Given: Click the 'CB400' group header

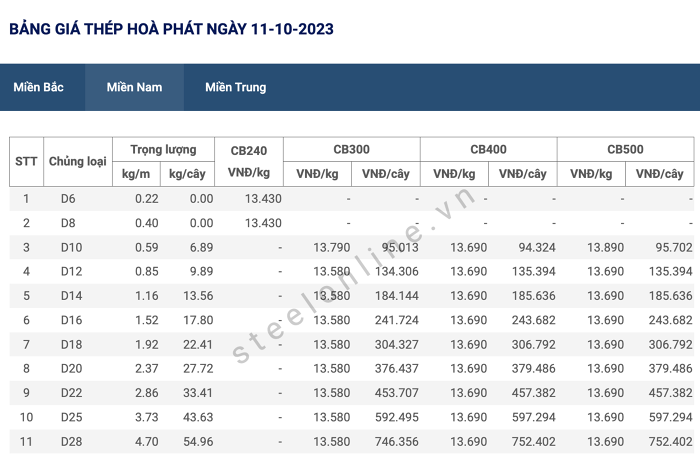Looking at the screenshot, I should coord(488,150).
